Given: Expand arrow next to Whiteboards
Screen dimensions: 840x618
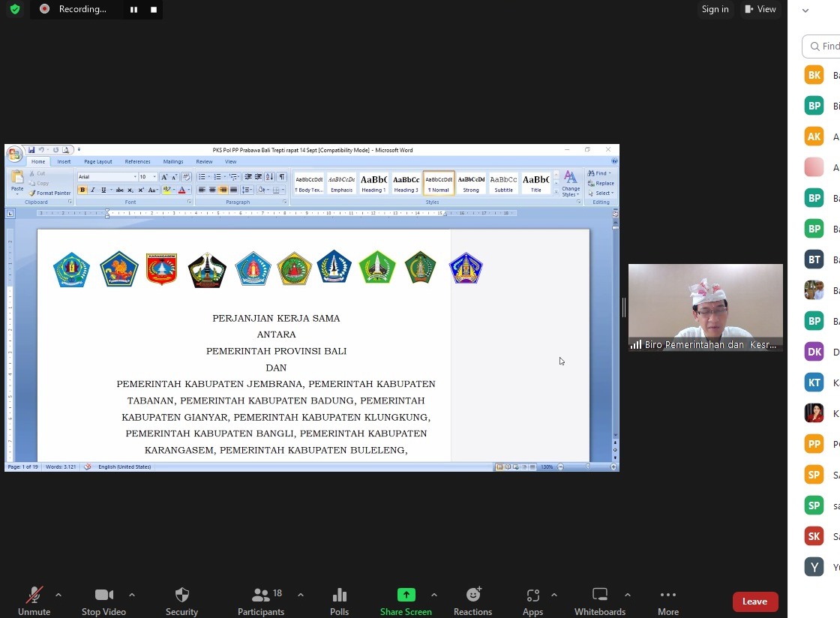Looking at the screenshot, I should click(627, 595).
